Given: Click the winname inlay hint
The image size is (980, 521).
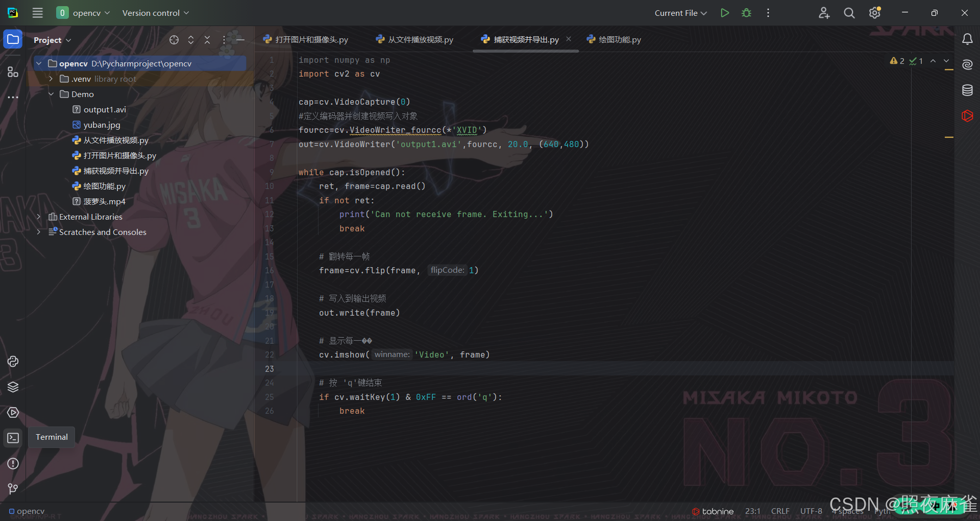Looking at the screenshot, I should pos(391,354).
